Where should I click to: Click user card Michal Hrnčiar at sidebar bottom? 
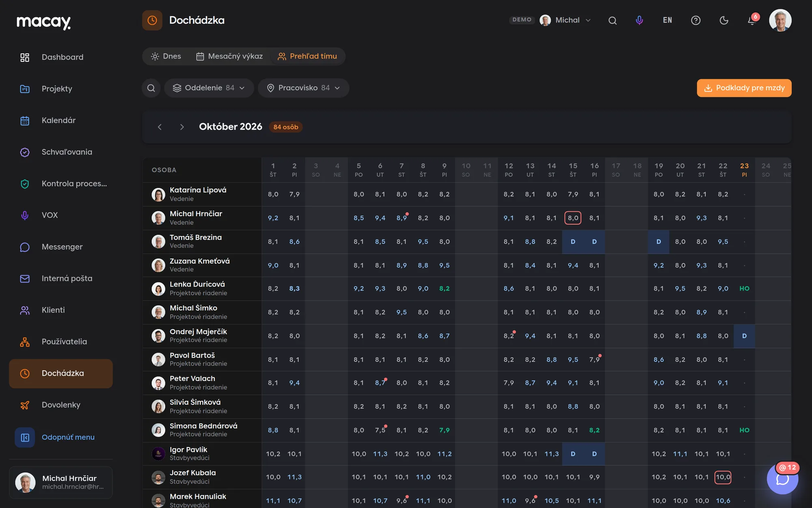point(60,482)
